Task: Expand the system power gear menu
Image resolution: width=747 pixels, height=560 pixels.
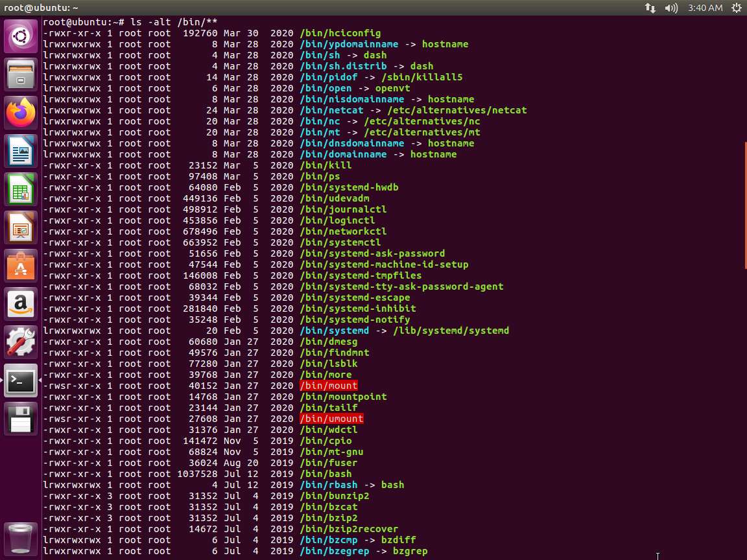Action: coord(736,8)
